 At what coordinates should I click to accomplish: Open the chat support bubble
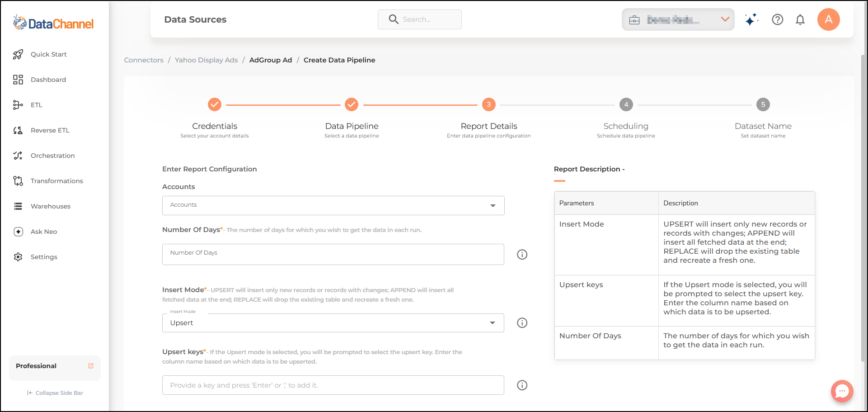click(842, 391)
